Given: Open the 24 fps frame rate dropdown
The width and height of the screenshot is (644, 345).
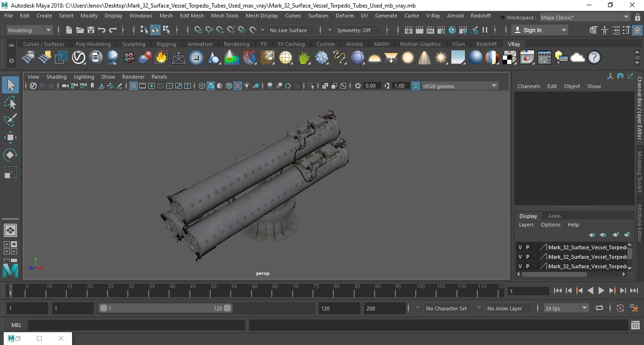Looking at the screenshot, I should click(566, 308).
